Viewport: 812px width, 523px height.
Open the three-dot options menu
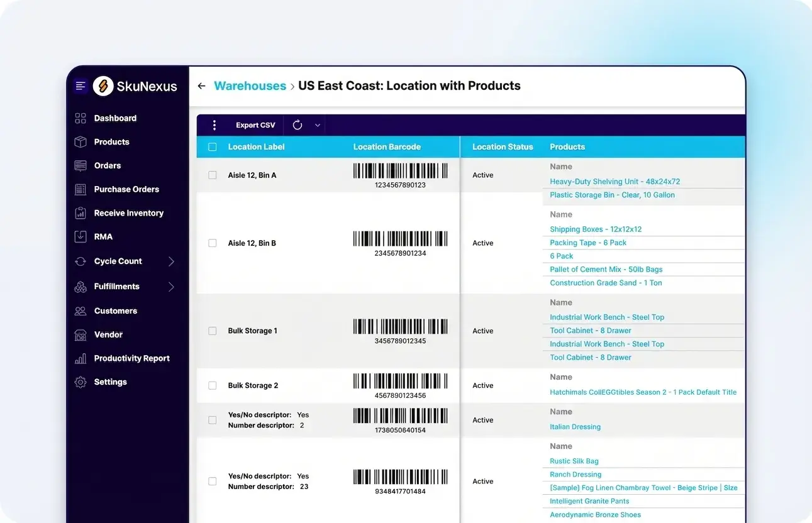point(214,125)
